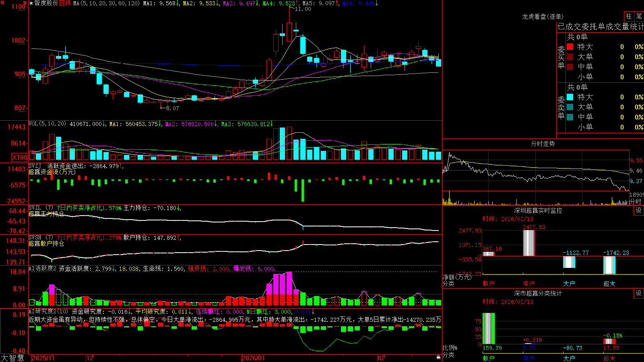The height and width of the screenshot is (362, 644).
Task: Open the VOL(5,10,20) indicator selector
Action: 47,124
